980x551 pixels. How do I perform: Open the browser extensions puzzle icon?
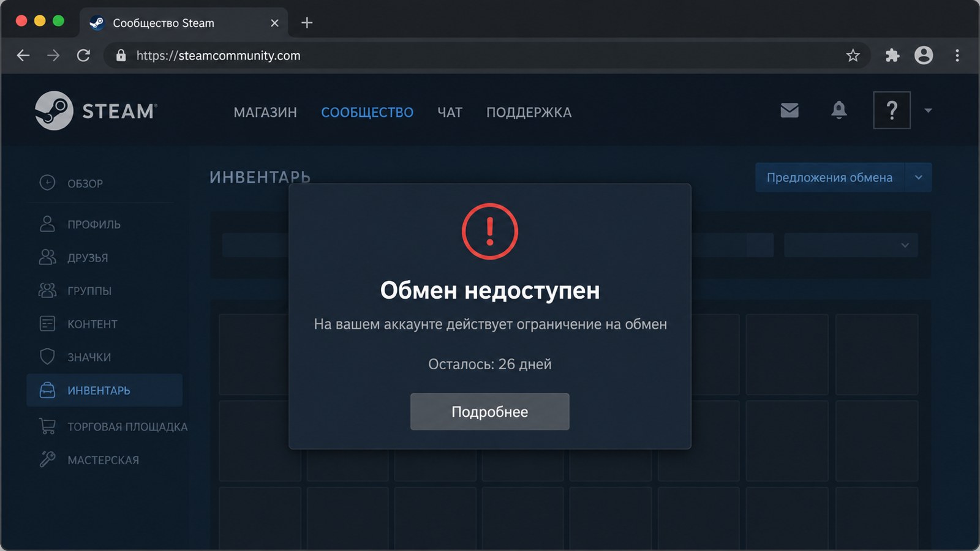pos(892,56)
